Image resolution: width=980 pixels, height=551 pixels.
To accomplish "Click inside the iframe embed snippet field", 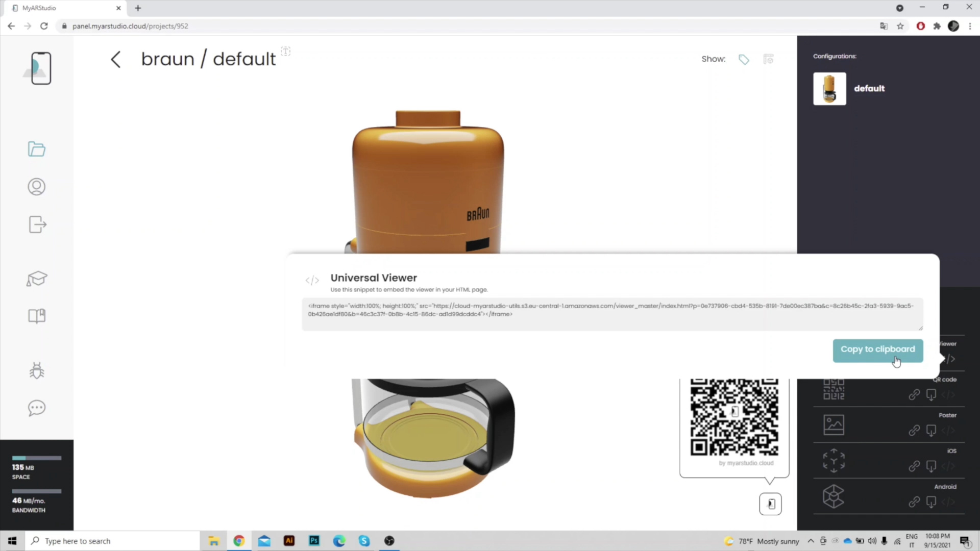I will click(612, 314).
